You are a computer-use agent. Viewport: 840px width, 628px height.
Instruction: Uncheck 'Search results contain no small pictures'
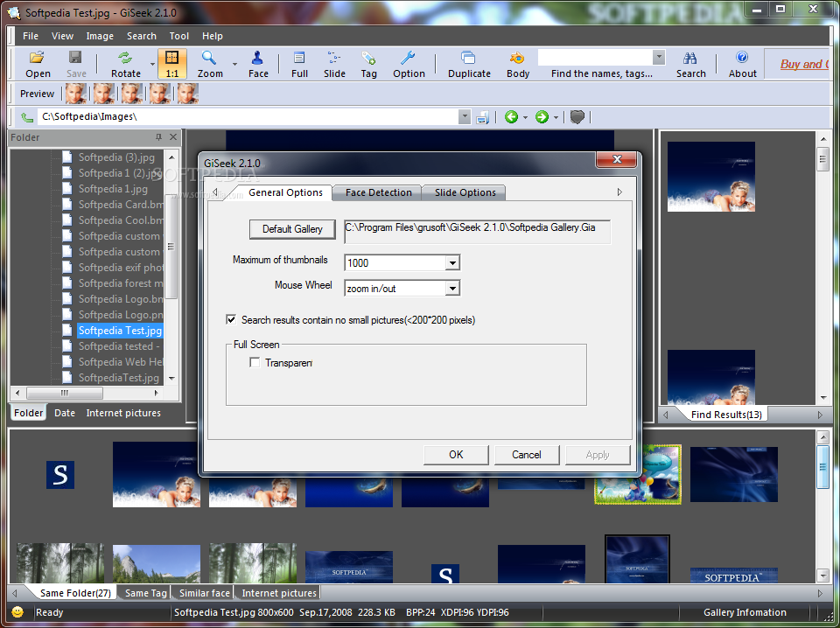(231, 319)
